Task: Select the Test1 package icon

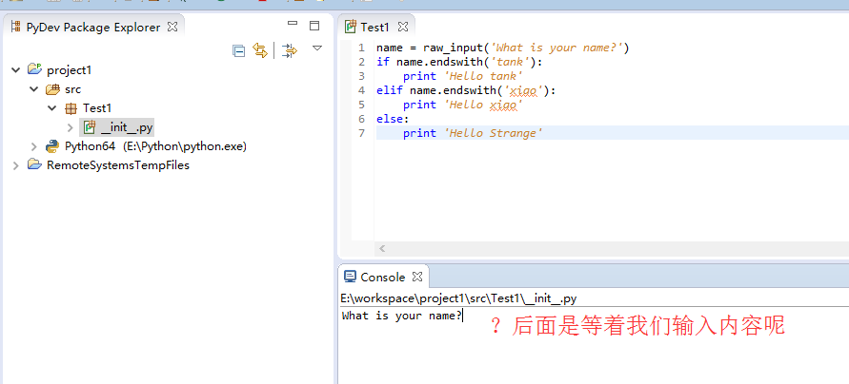Action: [70, 108]
